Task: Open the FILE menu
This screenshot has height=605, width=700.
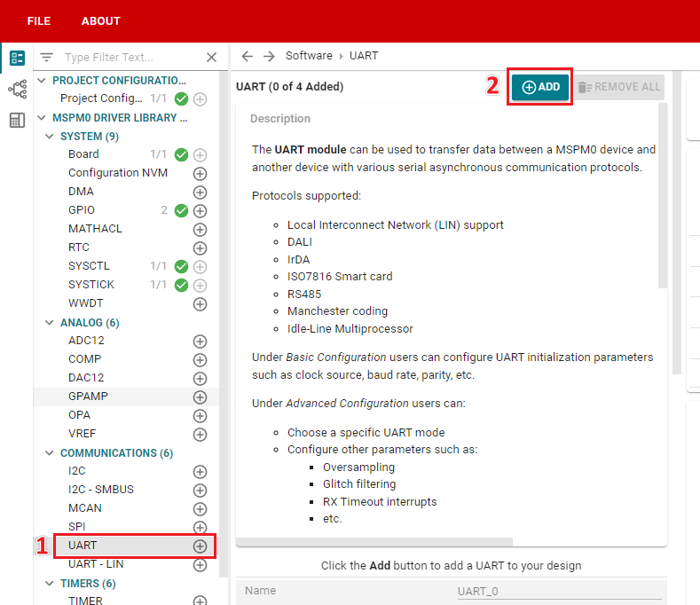Action: click(x=39, y=21)
